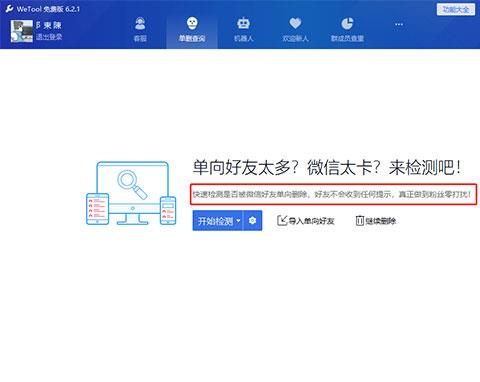This screenshot has width=480, height=382.
Task: Open the 功能大全 feature list button
Action: pos(456,9)
